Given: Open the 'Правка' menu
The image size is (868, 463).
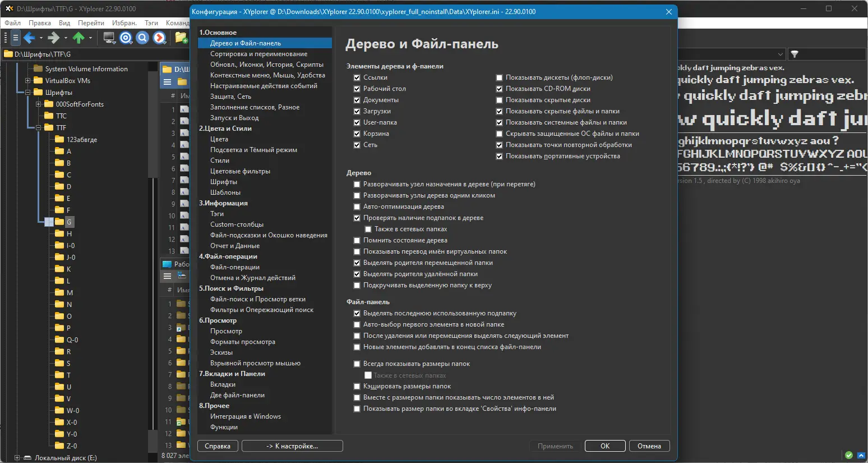Looking at the screenshot, I should coord(40,23).
